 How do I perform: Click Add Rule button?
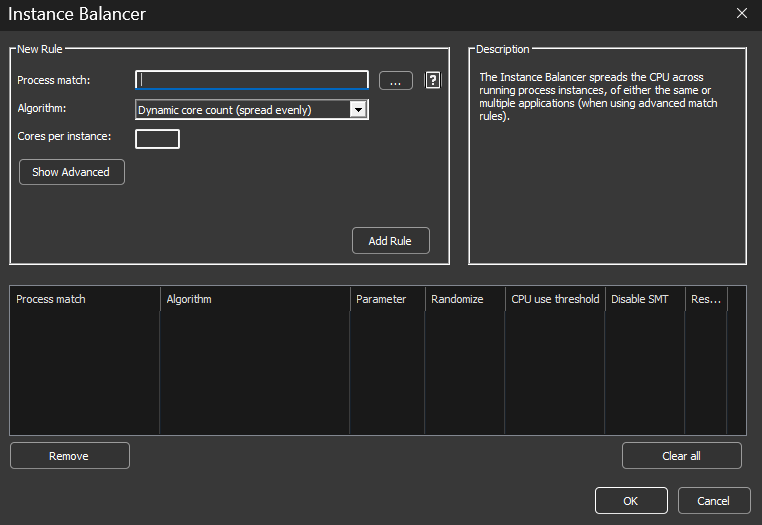pyautogui.click(x=391, y=241)
